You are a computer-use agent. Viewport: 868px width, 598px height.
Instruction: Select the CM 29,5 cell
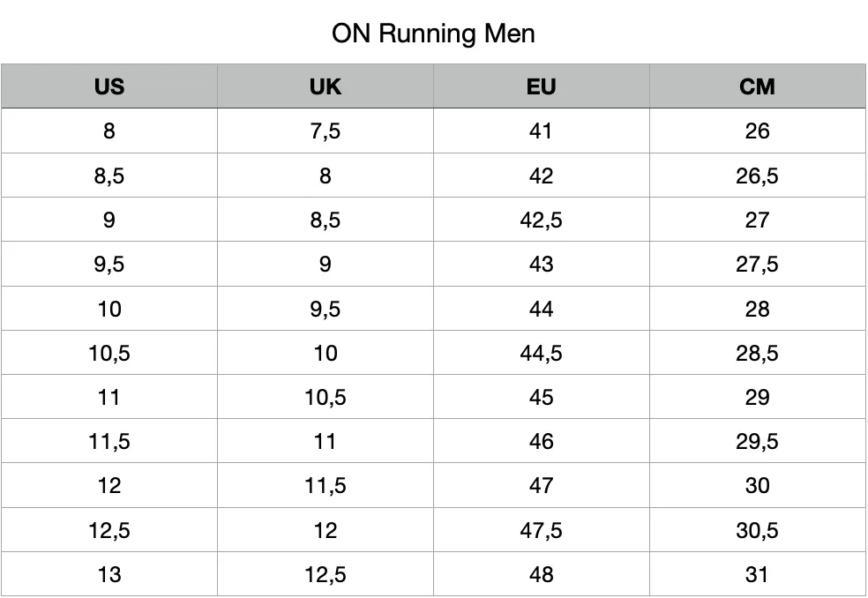(757, 441)
